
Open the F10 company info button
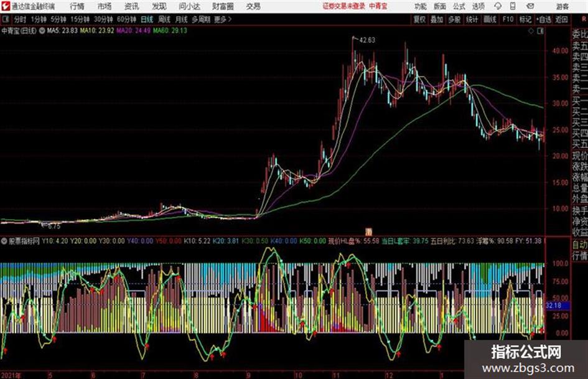pyautogui.click(x=508, y=19)
